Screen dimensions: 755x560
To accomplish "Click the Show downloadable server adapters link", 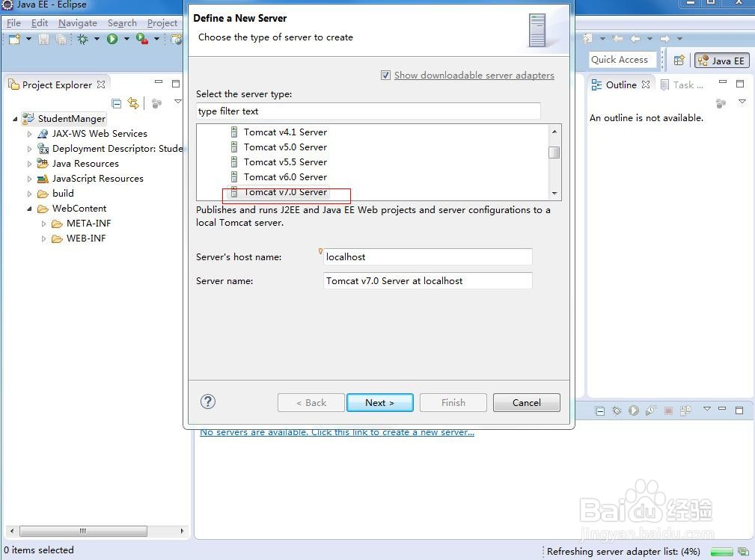I will [474, 75].
